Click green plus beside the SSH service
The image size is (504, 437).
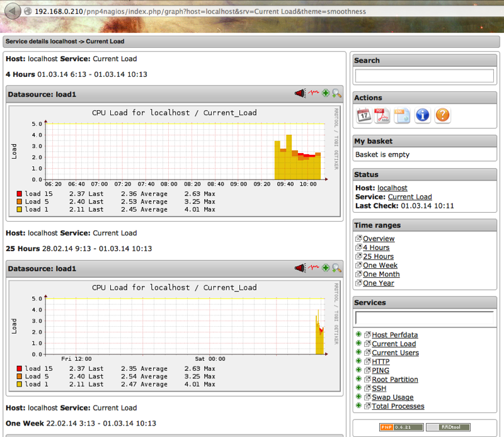coord(358,389)
